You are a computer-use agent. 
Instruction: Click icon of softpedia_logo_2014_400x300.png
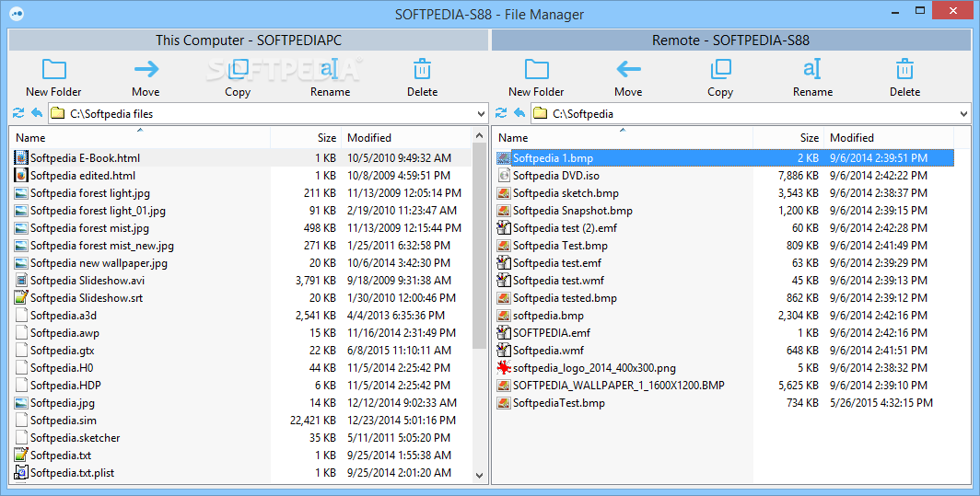click(x=504, y=367)
